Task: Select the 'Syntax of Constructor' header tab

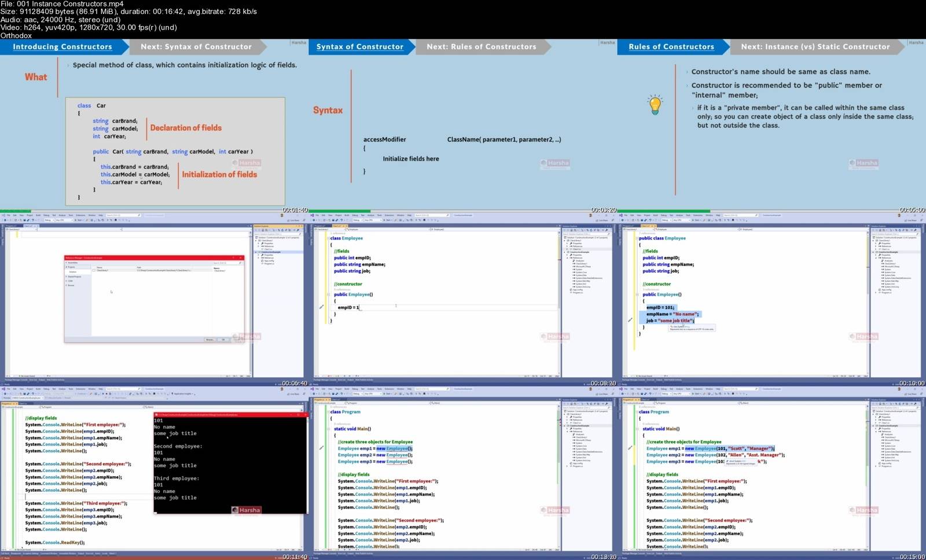Action: click(360, 47)
